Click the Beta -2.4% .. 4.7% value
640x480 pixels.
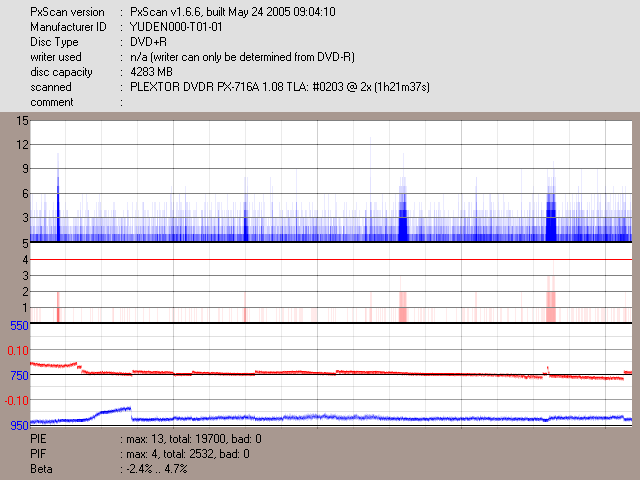(x=157, y=469)
